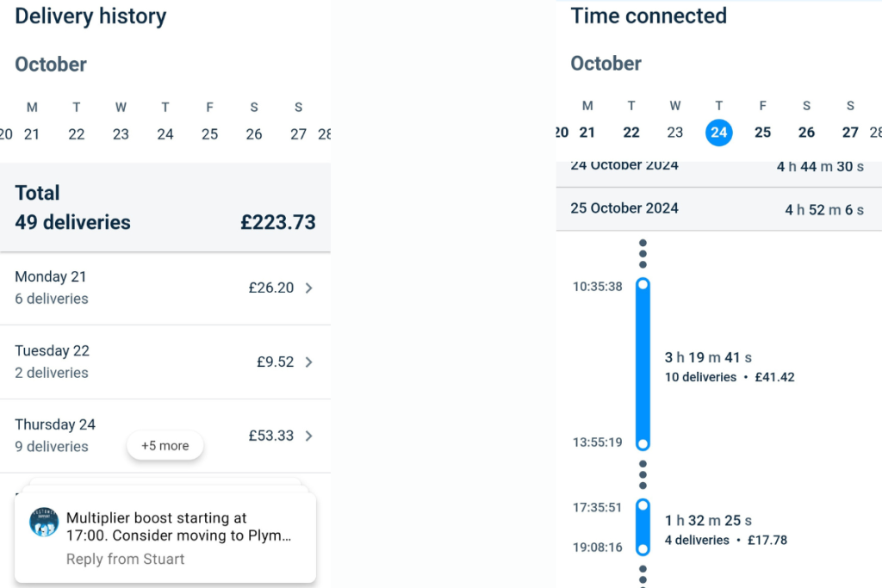Open the Multiplier boost notification message

[x=179, y=527]
